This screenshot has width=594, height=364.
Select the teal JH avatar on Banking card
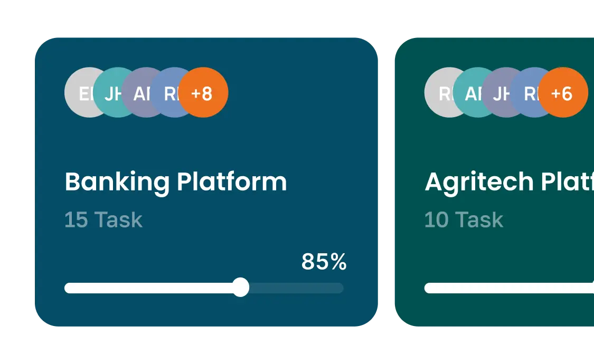(111, 93)
